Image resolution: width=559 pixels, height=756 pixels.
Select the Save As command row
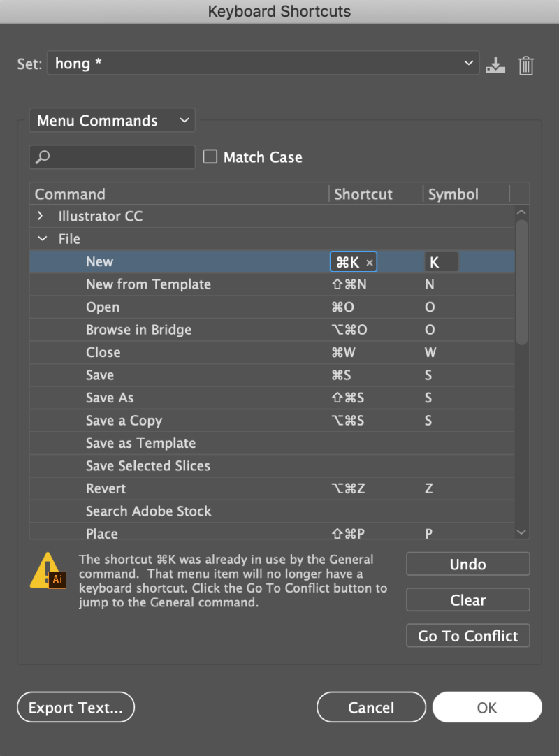(x=110, y=398)
